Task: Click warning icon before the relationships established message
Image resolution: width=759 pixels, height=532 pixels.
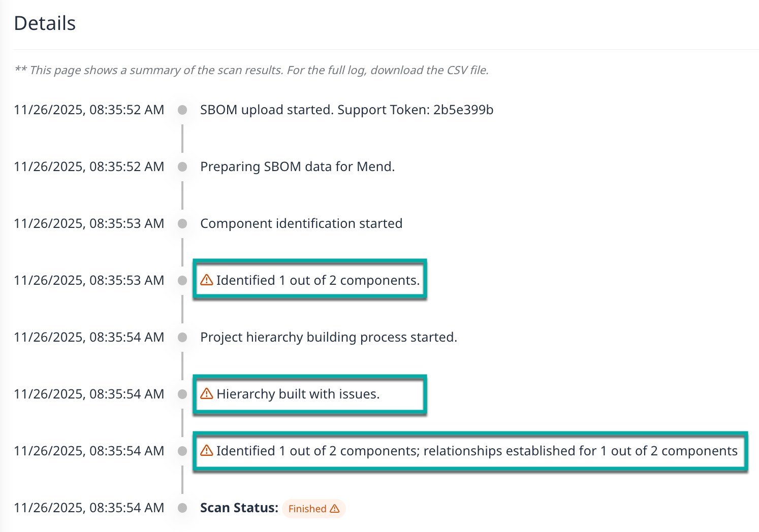Action: [207, 451]
